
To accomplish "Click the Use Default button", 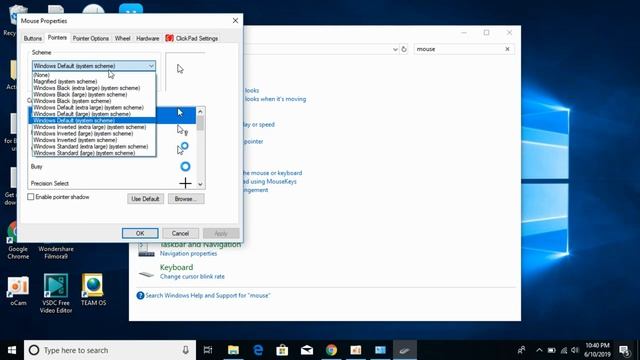I will pos(145,199).
